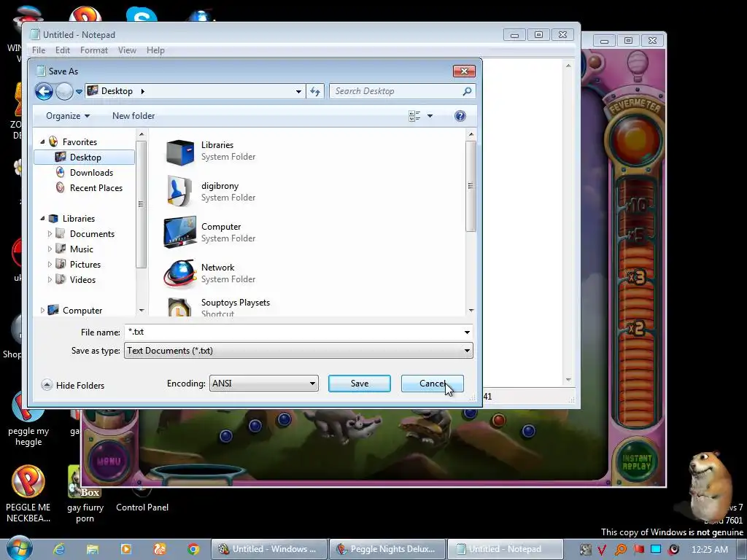Open Windows Explorer taskbar icon

93,549
